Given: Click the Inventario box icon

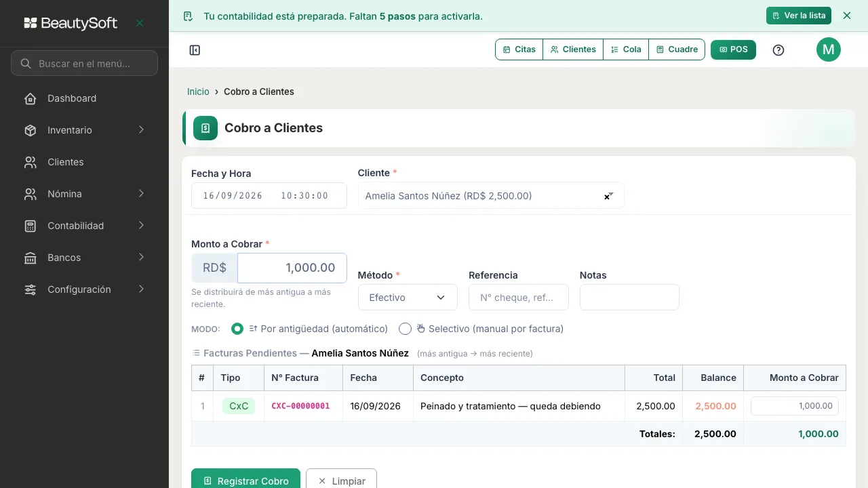Looking at the screenshot, I should tap(31, 130).
